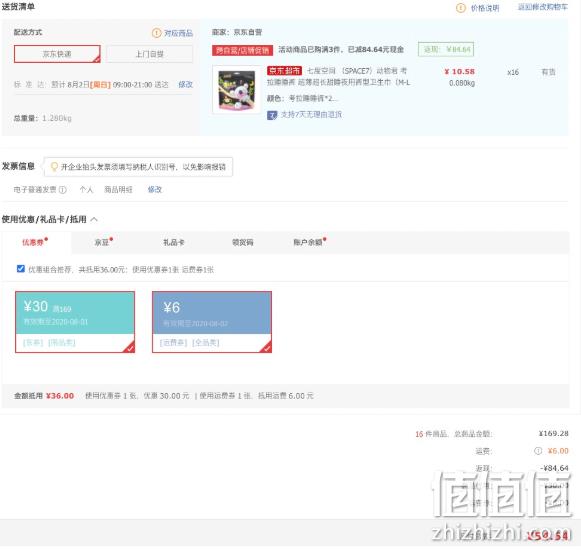Toggle the ¥30 coupon card

click(75, 322)
